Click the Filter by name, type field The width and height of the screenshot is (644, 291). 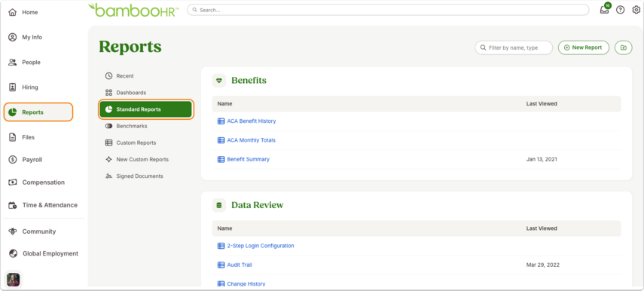[514, 47]
